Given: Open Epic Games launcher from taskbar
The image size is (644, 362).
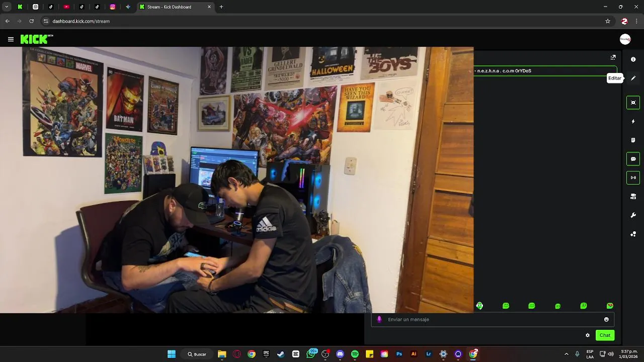Looking at the screenshot, I should 266,354.
